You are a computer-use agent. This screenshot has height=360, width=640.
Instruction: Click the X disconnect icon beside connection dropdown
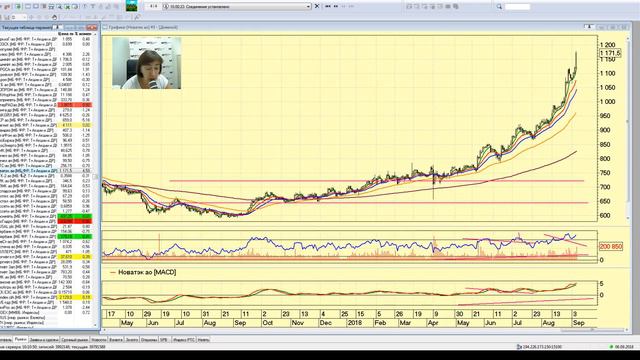[317, 7]
